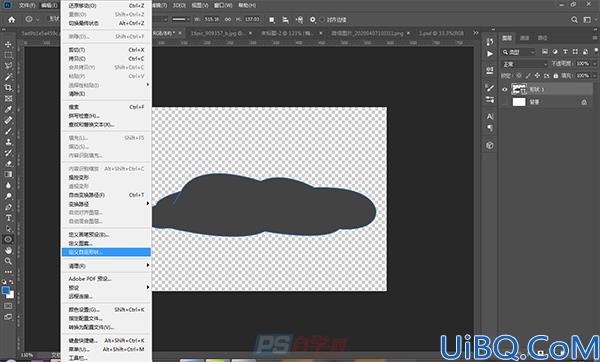Select the History Brush tool
The width and height of the screenshot is (600, 362).
coord(8,153)
